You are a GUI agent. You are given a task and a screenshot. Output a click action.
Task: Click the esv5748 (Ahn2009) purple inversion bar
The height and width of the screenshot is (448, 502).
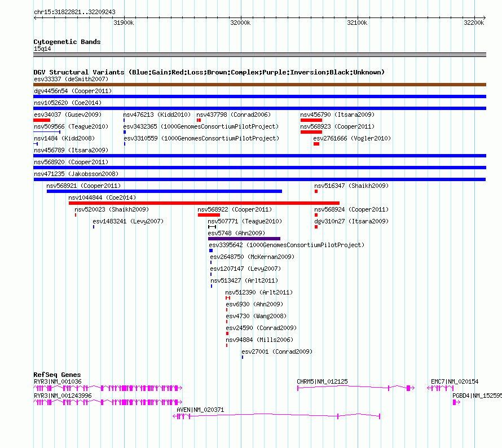click(x=244, y=239)
